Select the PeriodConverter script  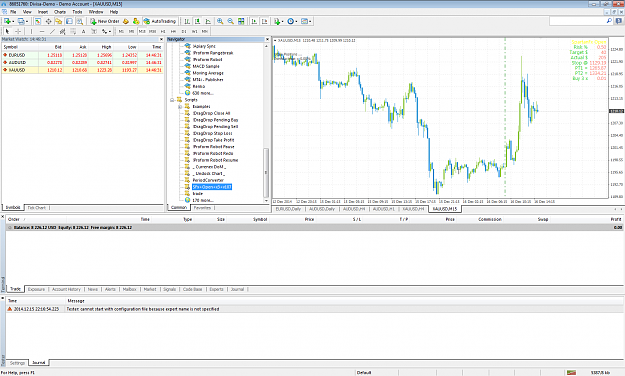tap(208, 180)
